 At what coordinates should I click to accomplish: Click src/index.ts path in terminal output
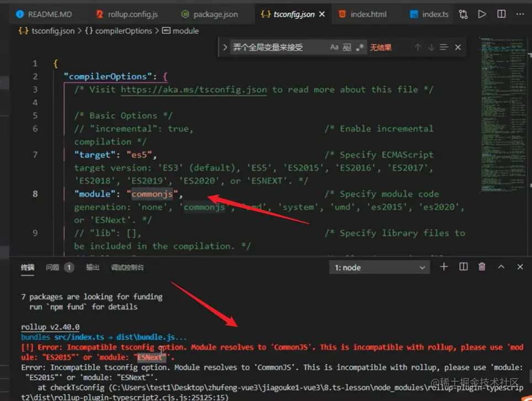click(x=79, y=337)
